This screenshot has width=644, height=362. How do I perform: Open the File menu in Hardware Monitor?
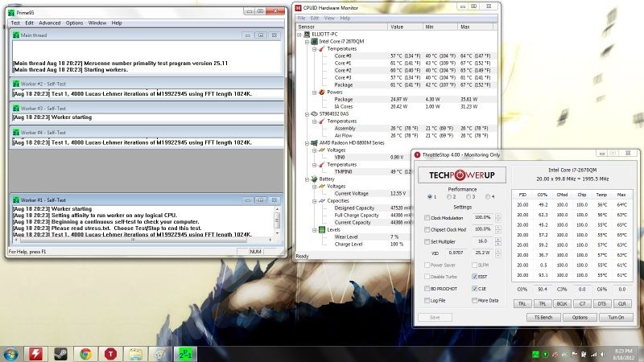click(301, 18)
